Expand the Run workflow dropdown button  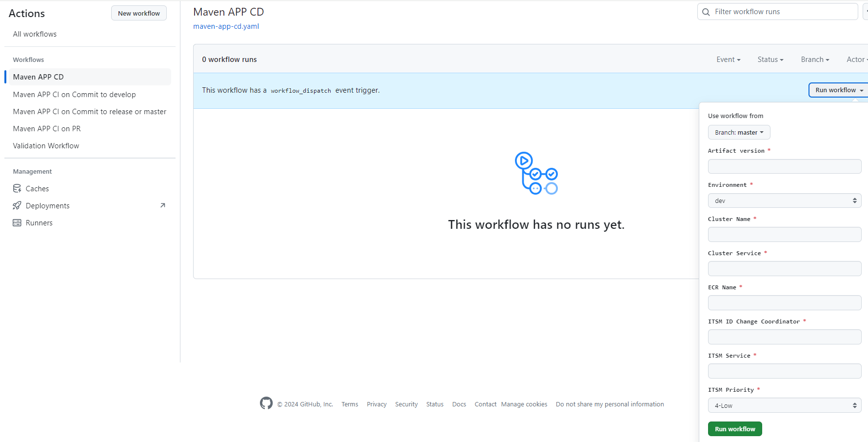click(839, 90)
